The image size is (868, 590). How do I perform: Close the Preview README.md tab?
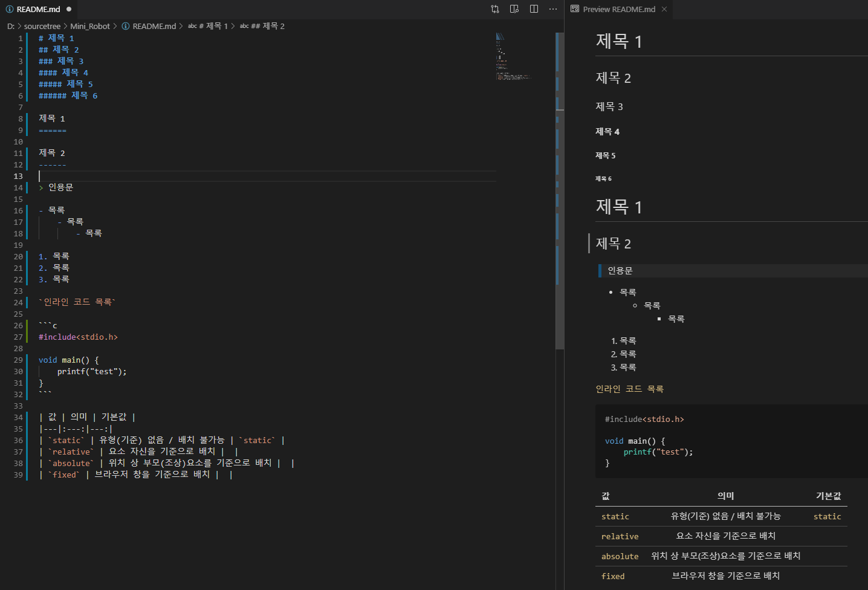click(x=664, y=9)
